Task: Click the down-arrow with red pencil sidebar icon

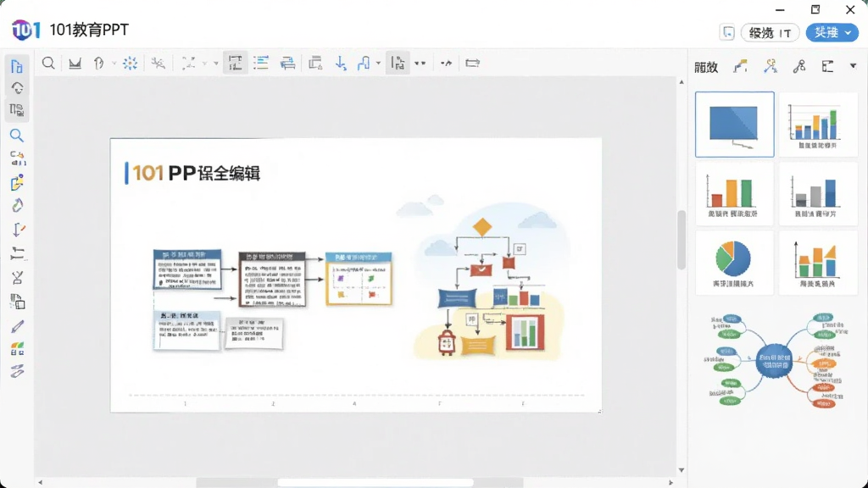Action: click(18, 229)
